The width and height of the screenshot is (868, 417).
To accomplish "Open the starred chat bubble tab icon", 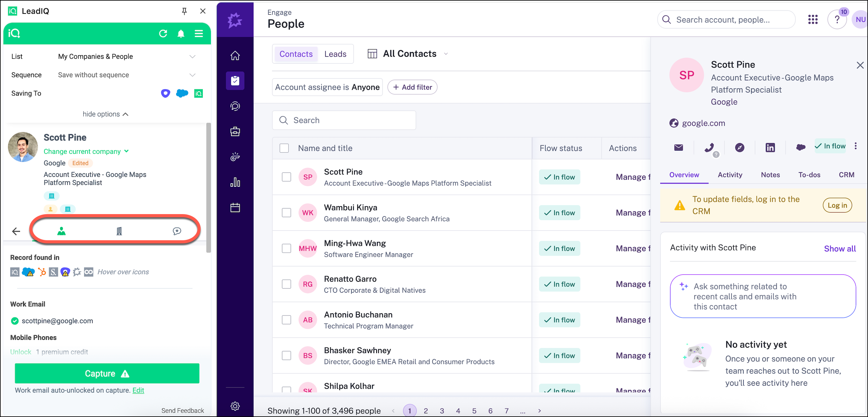I will (x=177, y=231).
